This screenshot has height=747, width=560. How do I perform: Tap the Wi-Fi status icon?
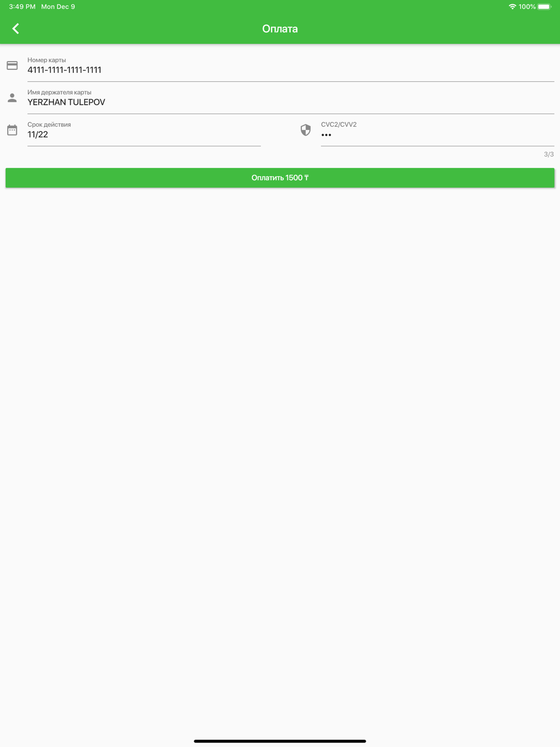(x=512, y=7)
